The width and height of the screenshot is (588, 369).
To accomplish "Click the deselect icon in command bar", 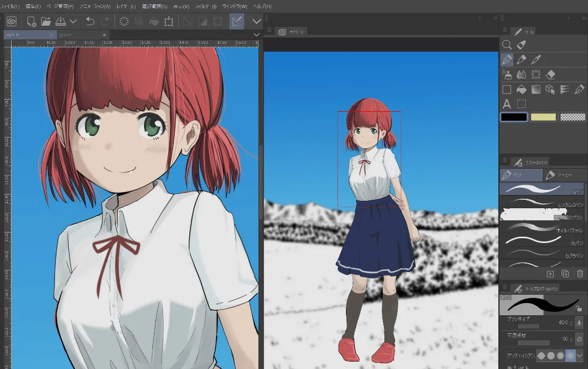I will tap(188, 22).
